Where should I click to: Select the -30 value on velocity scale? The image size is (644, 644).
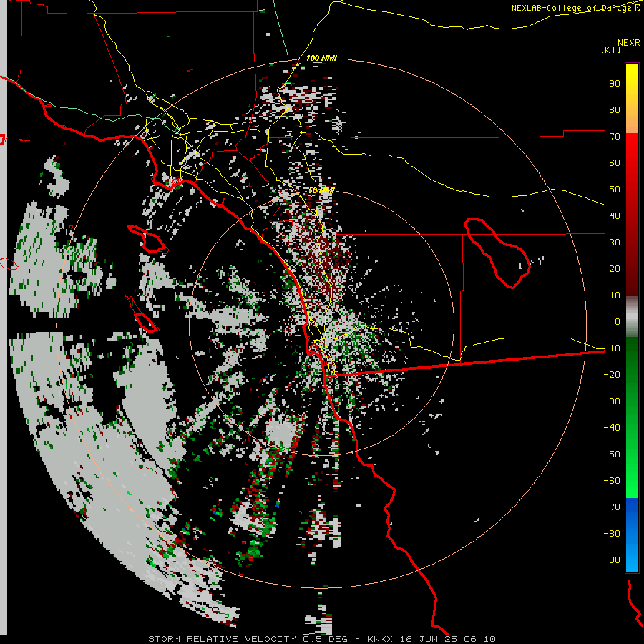tap(612, 401)
